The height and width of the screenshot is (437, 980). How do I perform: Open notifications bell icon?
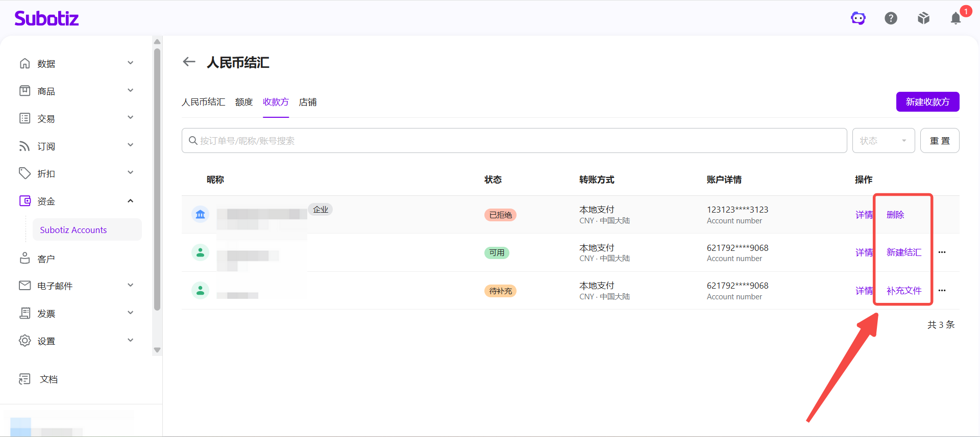[x=956, y=18]
